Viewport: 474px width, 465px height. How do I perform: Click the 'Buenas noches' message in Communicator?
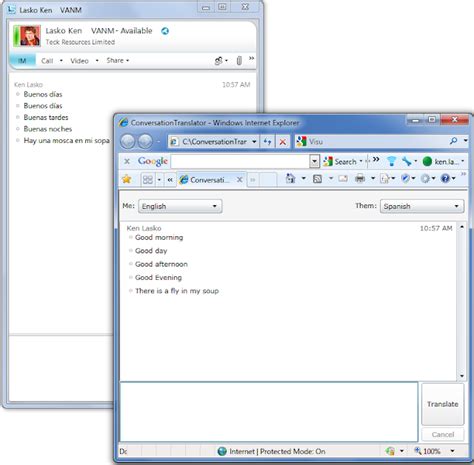pyautogui.click(x=48, y=129)
